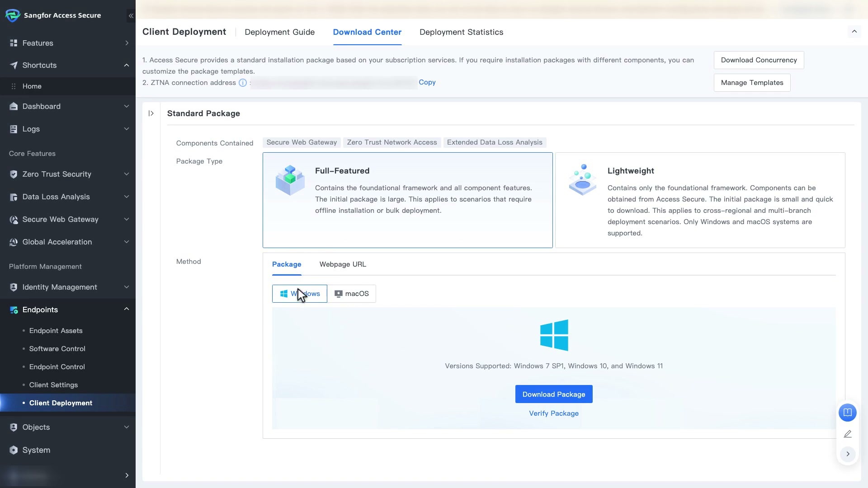Click the Endpoints icon in the sidebar
The image size is (868, 488).
14,310
